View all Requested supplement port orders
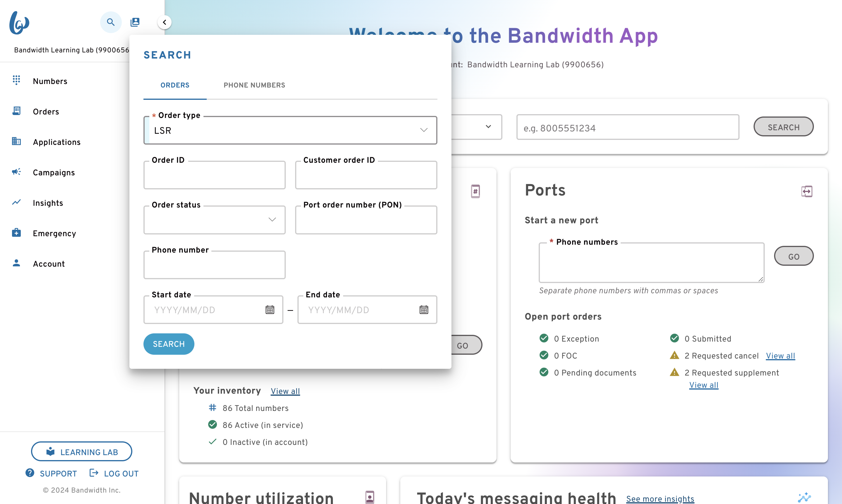Image resolution: width=842 pixels, height=504 pixels. 704,385
